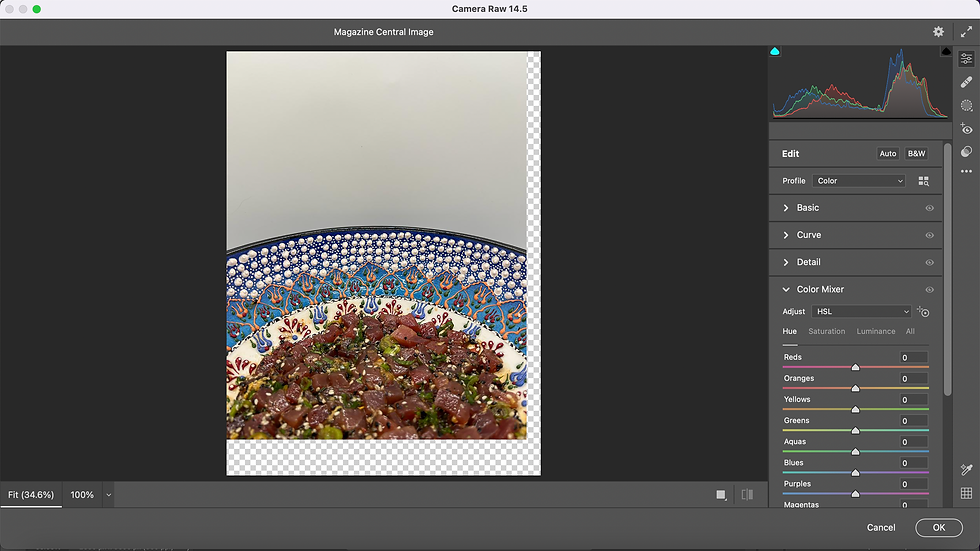Select Fit (34.6%) zoom

(x=31, y=495)
